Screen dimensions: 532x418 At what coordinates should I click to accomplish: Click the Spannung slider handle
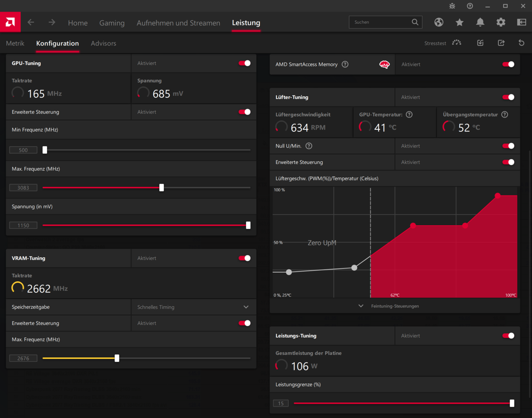(248, 225)
